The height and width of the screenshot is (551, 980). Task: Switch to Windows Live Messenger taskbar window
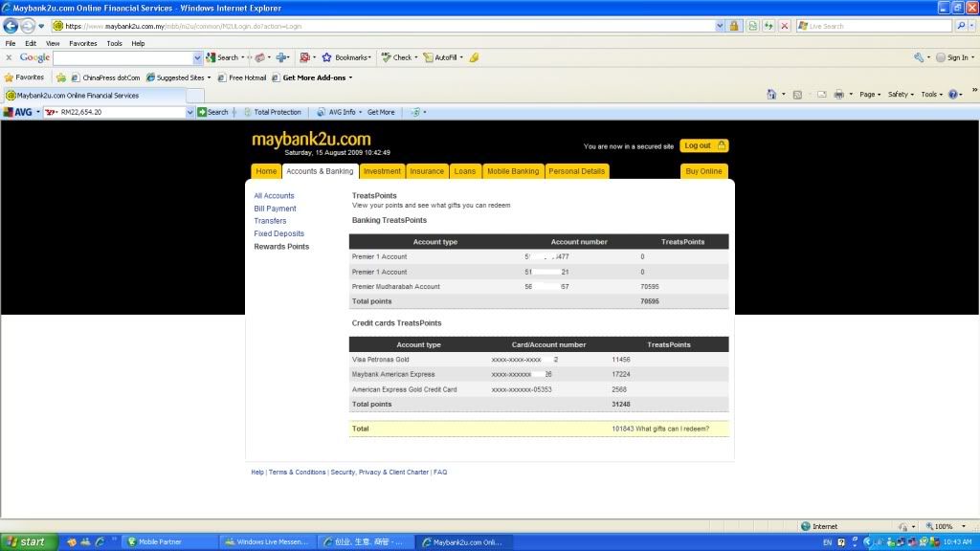[268, 541]
